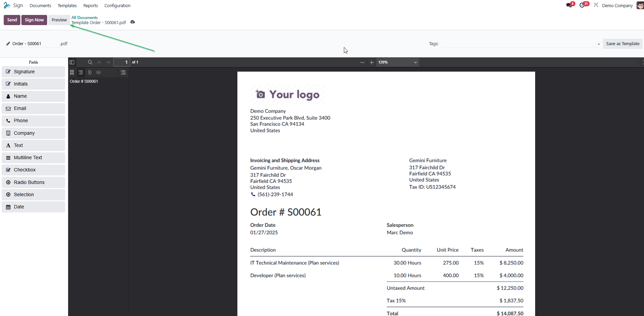Go to All Documents breadcrumb link

point(84,18)
